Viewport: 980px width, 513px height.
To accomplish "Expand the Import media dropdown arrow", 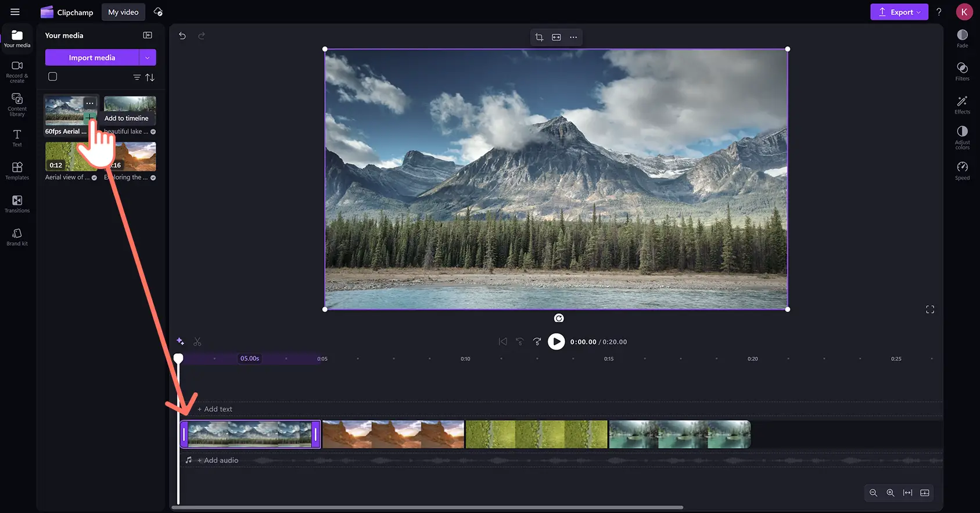I will [148, 58].
